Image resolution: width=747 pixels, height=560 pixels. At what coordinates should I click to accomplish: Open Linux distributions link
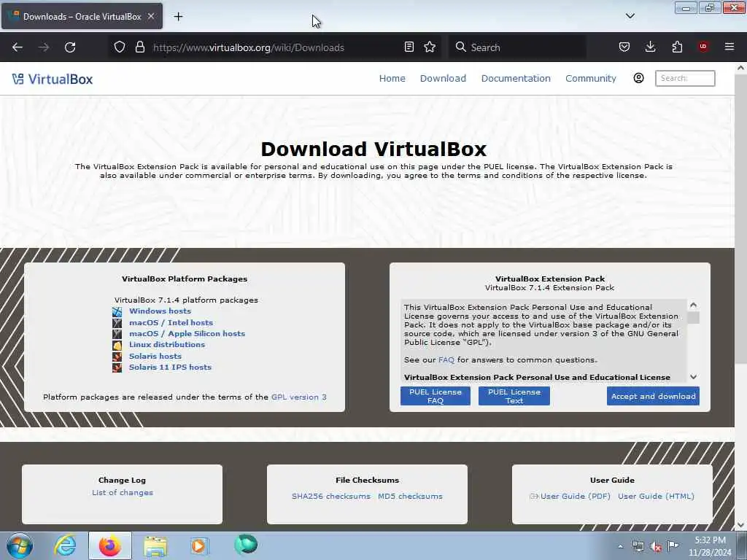click(x=167, y=344)
